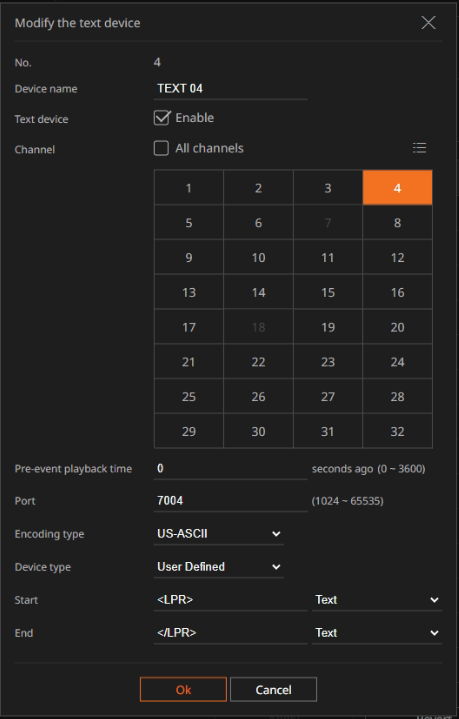Image resolution: width=459 pixels, height=719 pixels.
Task: Confirm changes with the Ok button
Action: 183,690
